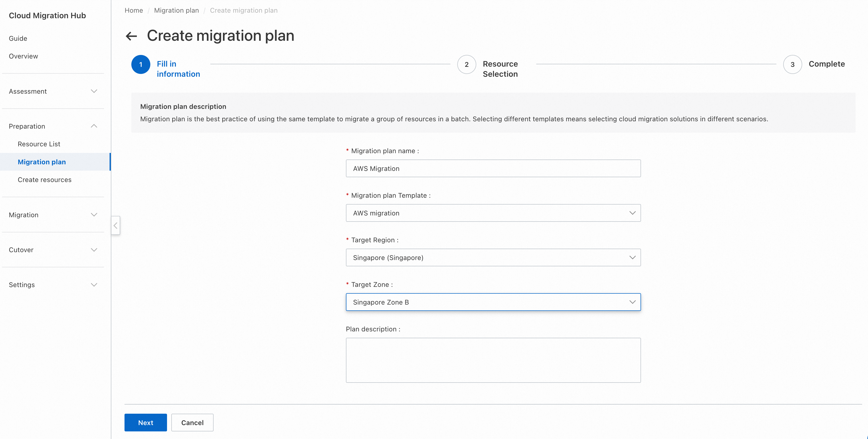Open the Target Region dropdown
Image resolution: width=868 pixels, height=439 pixels.
click(x=493, y=257)
